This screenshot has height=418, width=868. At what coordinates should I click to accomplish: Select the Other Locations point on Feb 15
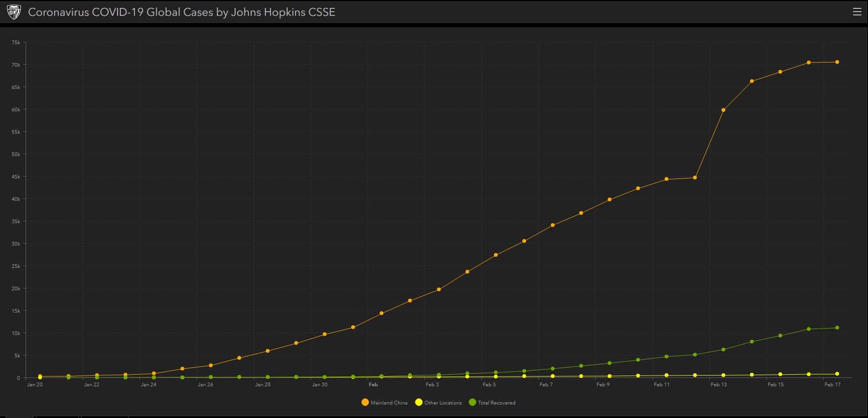click(x=780, y=375)
